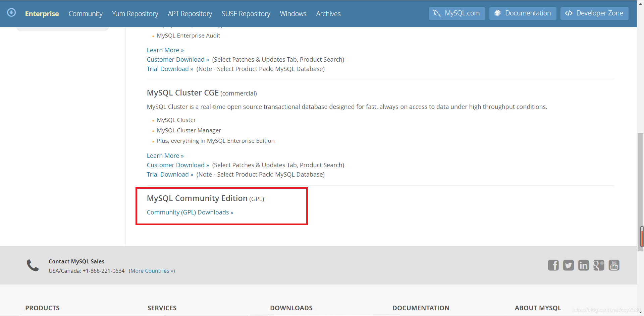The width and height of the screenshot is (644, 316).
Task: Open Community (GPL) Downloads link
Action: [190, 212]
